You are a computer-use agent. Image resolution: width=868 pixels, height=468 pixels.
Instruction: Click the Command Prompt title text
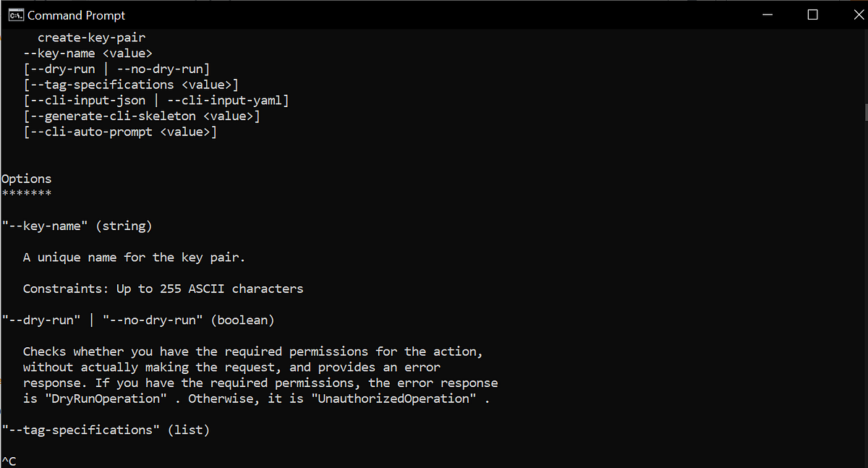76,14
